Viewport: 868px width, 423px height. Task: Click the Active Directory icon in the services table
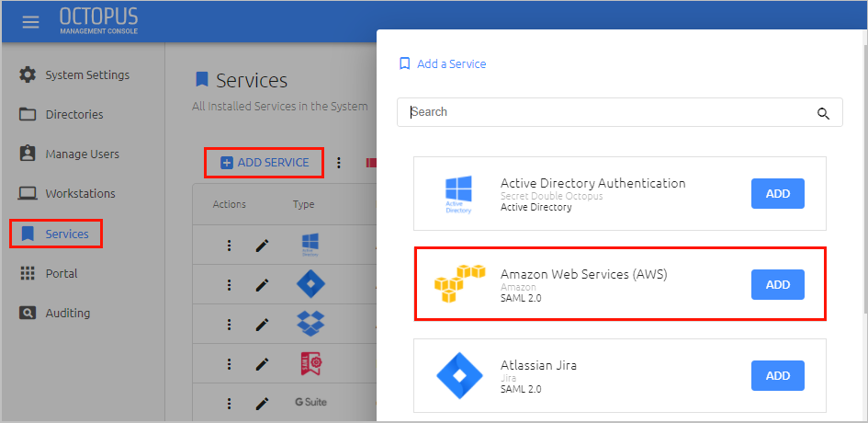(310, 245)
